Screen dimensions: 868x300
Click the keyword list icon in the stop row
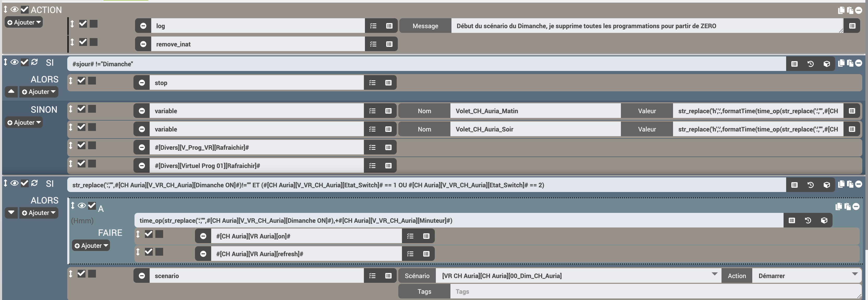tap(372, 83)
